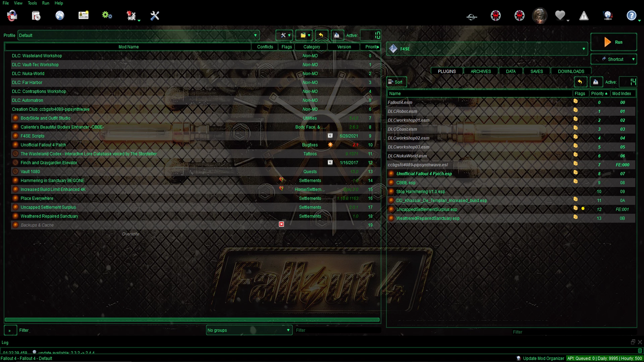Click restore backup arrow in plugins pane
The width and height of the screenshot is (644, 362).
click(x=580, y=82)
